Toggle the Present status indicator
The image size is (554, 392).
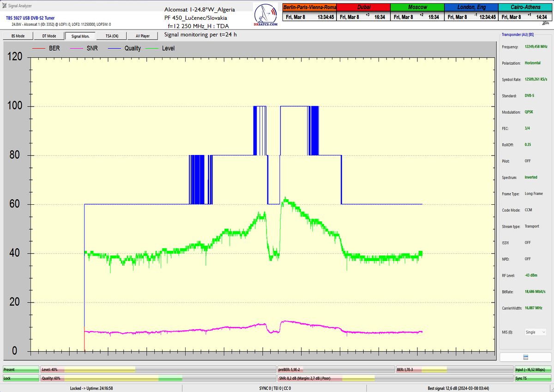pos(21,369)
